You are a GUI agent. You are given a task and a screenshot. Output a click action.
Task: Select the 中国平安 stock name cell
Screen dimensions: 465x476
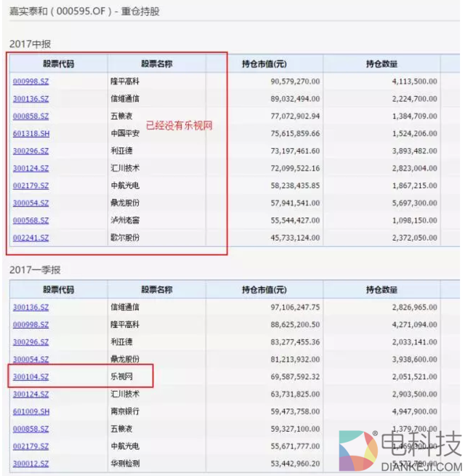click(125, 134)
